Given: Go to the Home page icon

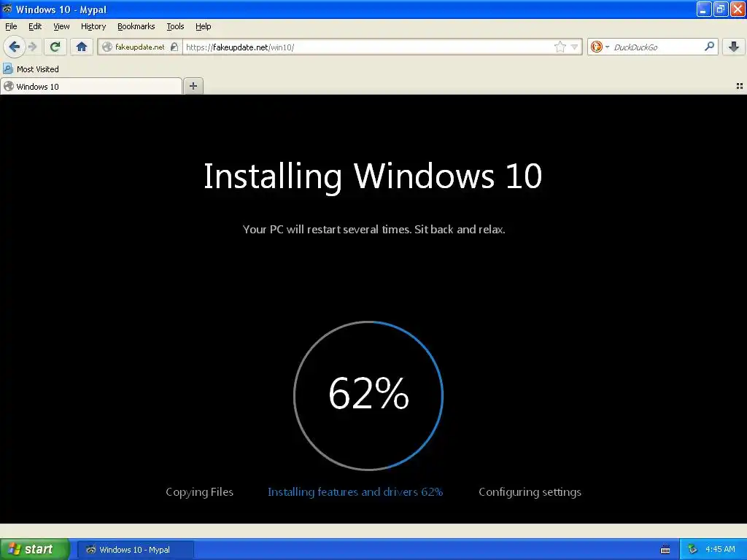Looking at the screenshot, I should [82, 47].
